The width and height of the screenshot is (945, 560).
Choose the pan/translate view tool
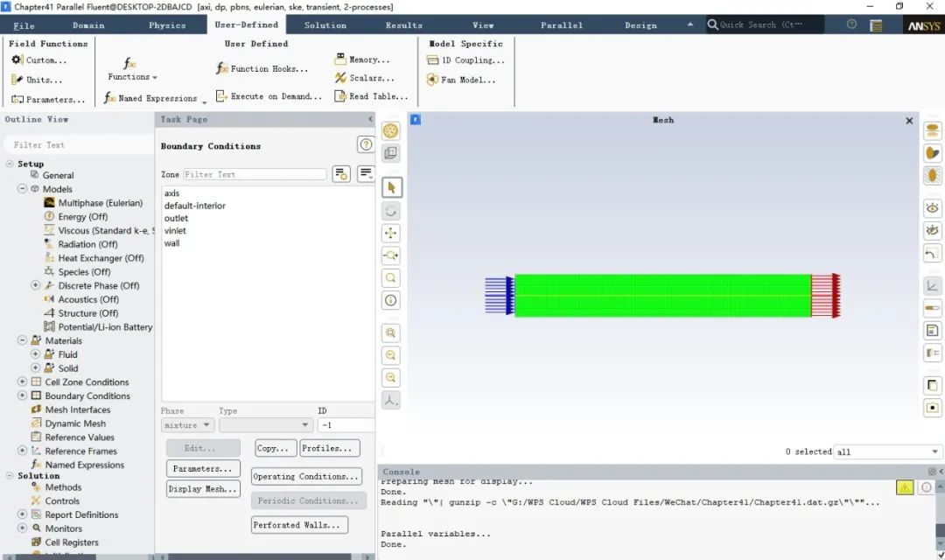click(x=391, y=233)
